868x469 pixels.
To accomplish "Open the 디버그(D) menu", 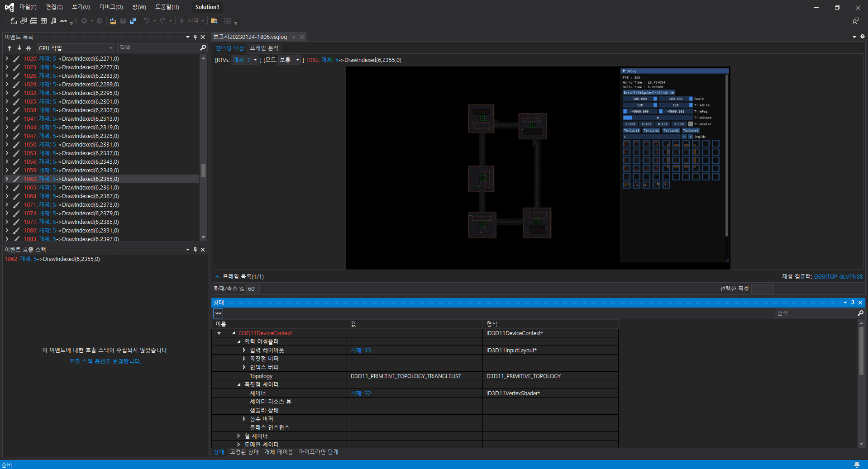I will 111,7.
